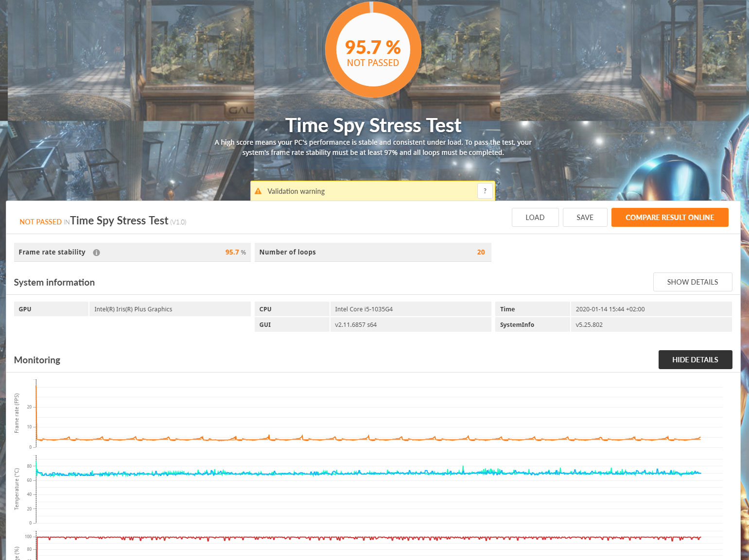This screenshot has width=749, height=560.
Task: Click the validation warning triangle icon
Action: [258, 191]
